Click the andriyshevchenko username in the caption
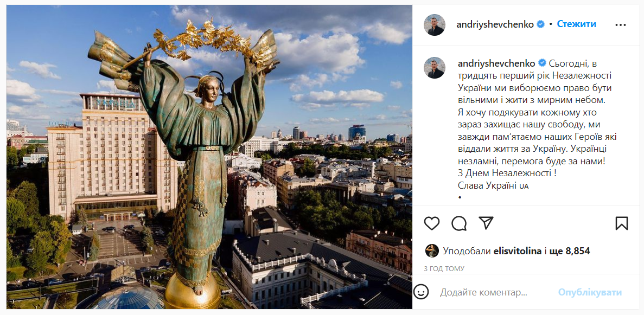644x315 pixels. click(x=496, y=63)
